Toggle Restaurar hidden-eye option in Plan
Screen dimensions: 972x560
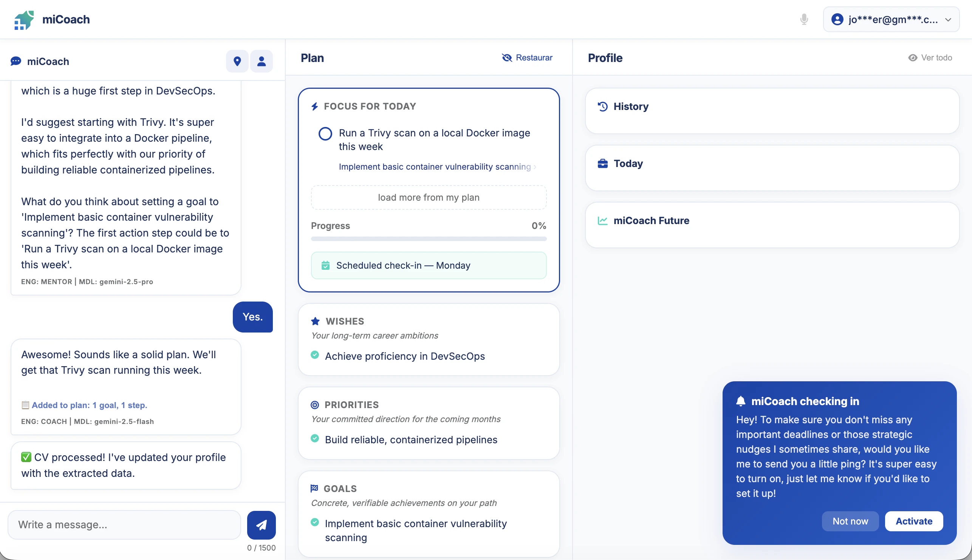pyautogui.click(x=527, y=58)
